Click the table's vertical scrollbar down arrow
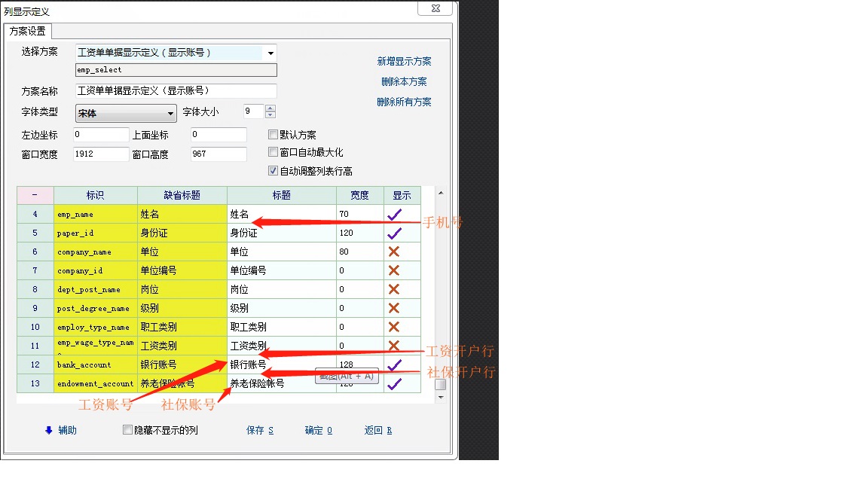 pyautogui.click(x=441, y=397)
